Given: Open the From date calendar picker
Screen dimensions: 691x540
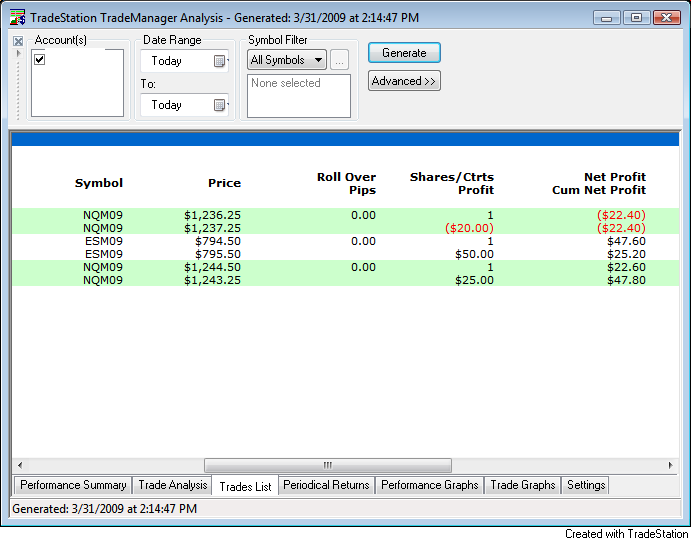Looking at the screenshot, I should (x=220, y=61).
